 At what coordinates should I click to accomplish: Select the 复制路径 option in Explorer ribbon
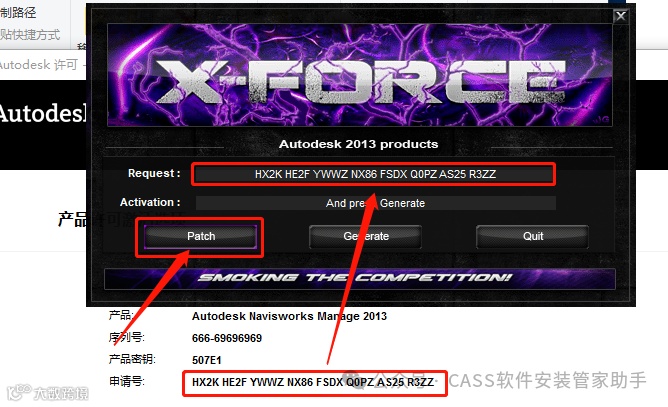pos(18,12)
